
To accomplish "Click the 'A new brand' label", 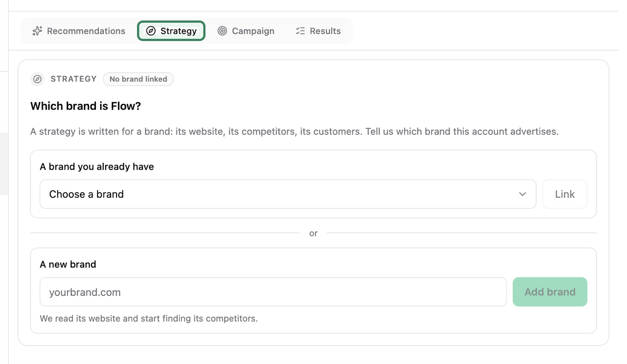I will pyautogui.click(x=68, y=264).
